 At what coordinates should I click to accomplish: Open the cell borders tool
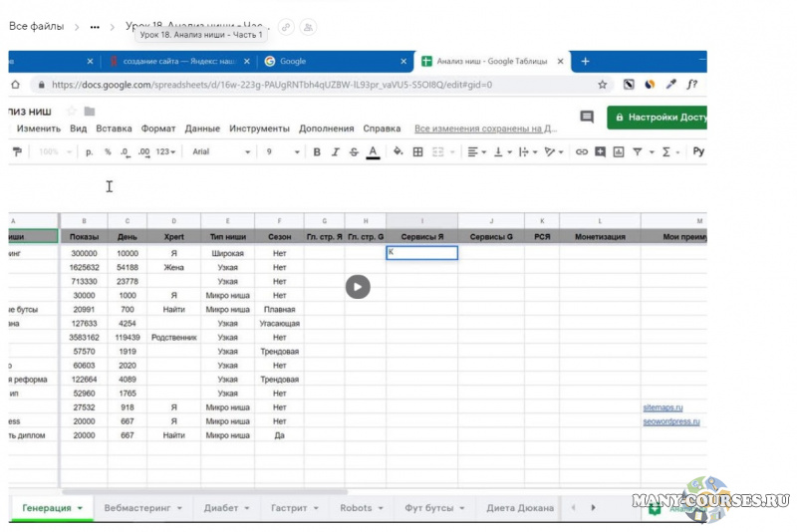[418, 152]
